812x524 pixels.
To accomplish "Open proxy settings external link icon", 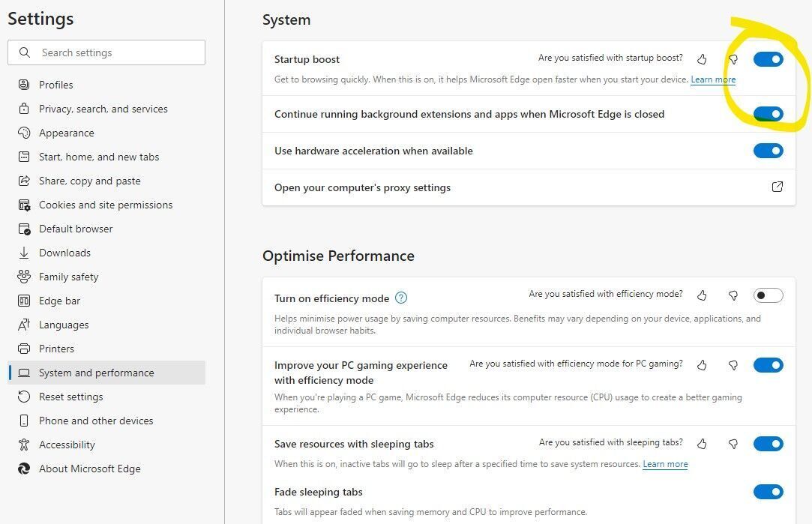I will (x=777, y=187).
